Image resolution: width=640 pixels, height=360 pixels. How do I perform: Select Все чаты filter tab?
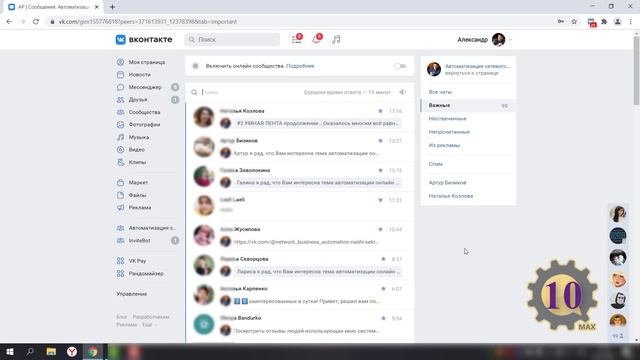(440, 92)
